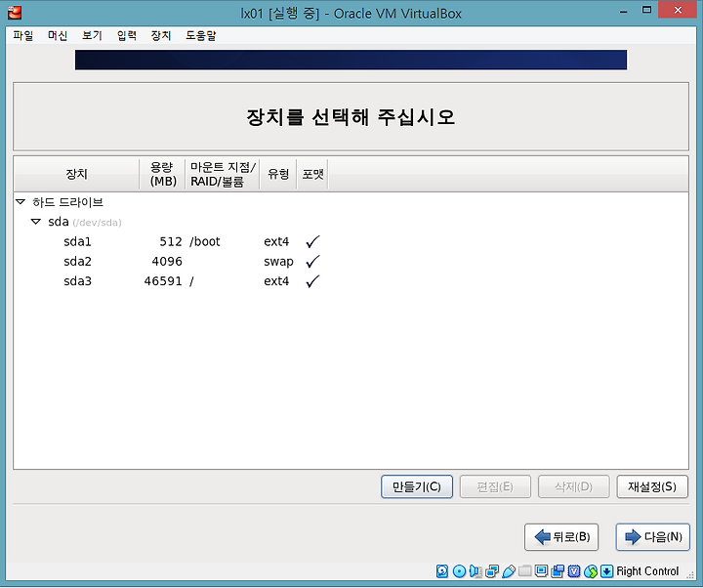The image size is (703, 588).
Task: Click the Right Control host key label
Action: point(647,571)
